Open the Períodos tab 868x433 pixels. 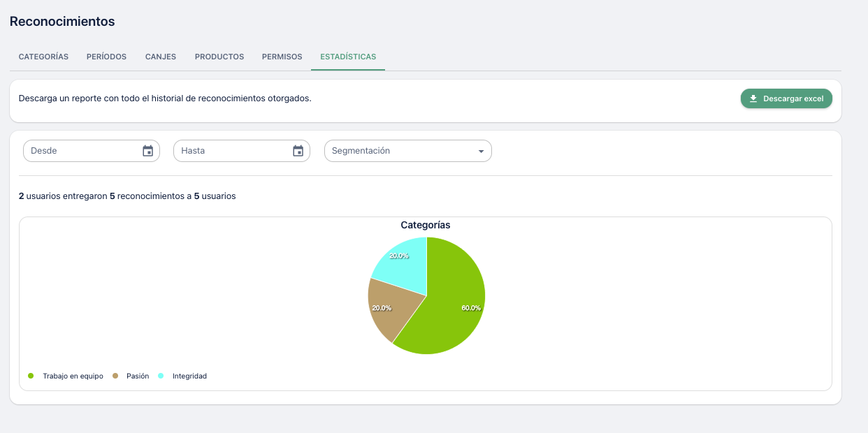click(x=106, y=57)
